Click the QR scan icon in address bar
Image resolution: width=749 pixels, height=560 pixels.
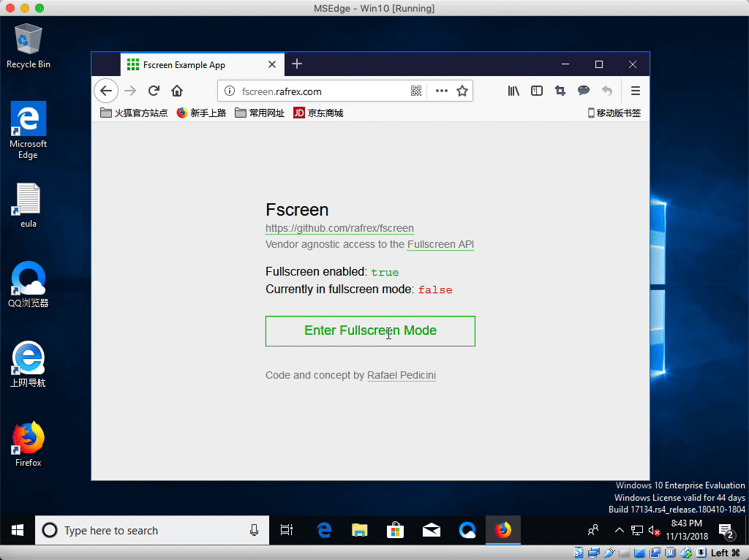(x=416, y=91)
